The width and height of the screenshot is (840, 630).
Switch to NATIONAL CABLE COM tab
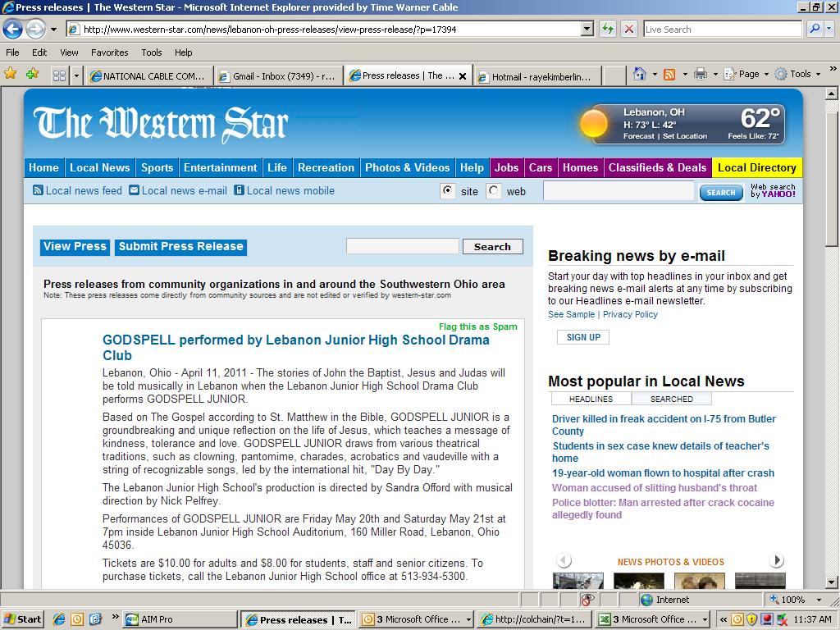click(149, 76)
